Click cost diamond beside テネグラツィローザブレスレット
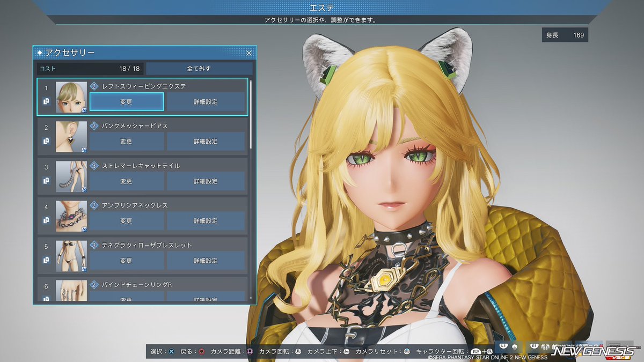 click(94, 245)
